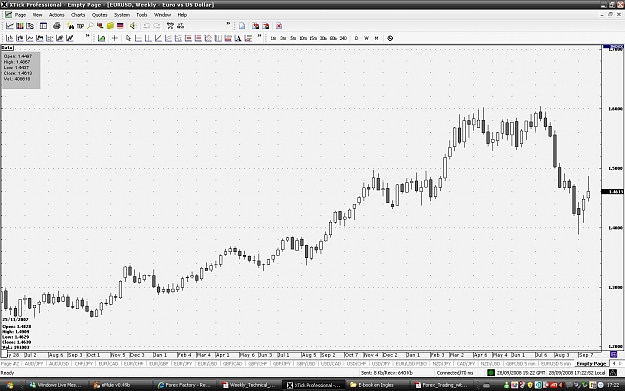Click the first chart icon in top toolbar
This screenshot has width=625, height=391.
tap(10, 26)
